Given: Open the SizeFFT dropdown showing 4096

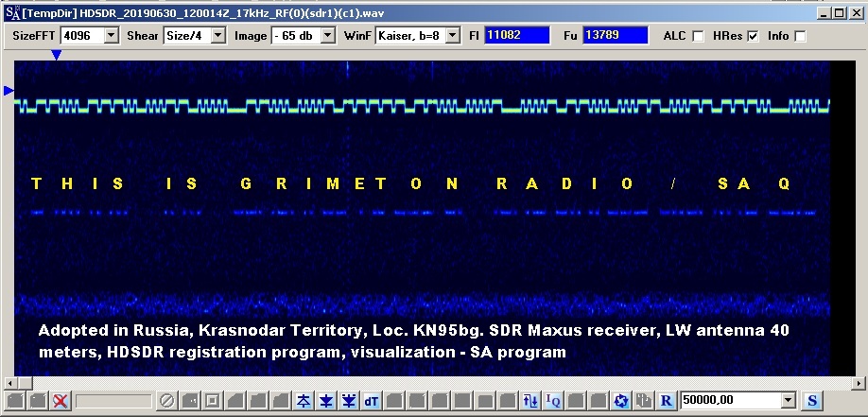Looking at the screenshot, I should pos(89,35).
